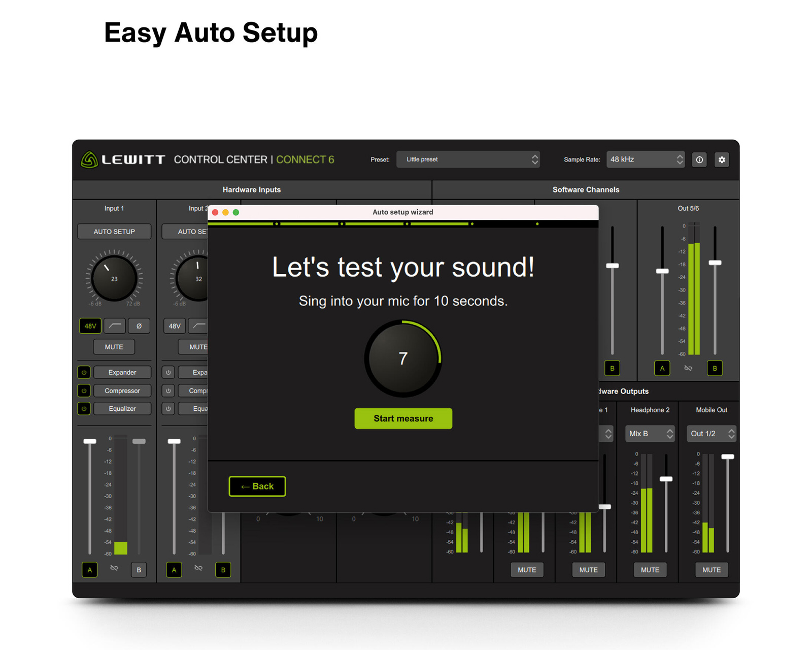The width and height of the screenshot is (812, 650).
Task: Enable 48V phantom power on Input 2
Action: 175,326
